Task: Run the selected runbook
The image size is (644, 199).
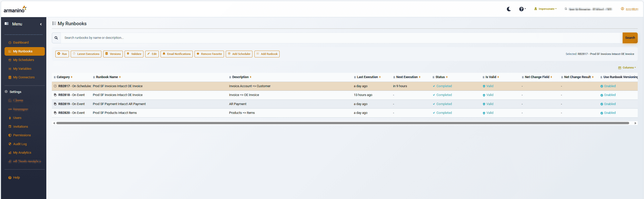Action: point(62,54)
